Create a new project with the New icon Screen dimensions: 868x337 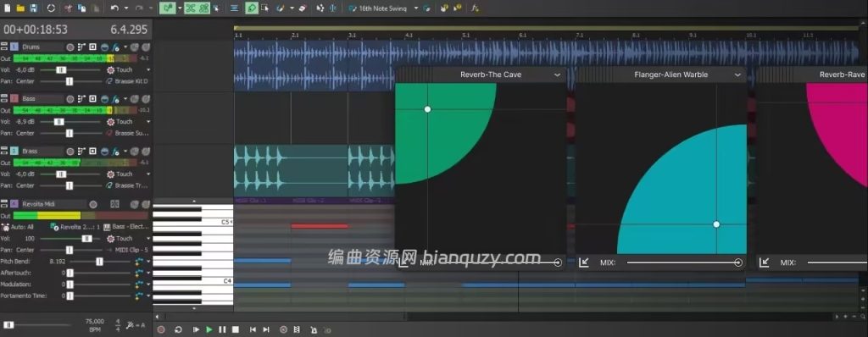point(7,8)
